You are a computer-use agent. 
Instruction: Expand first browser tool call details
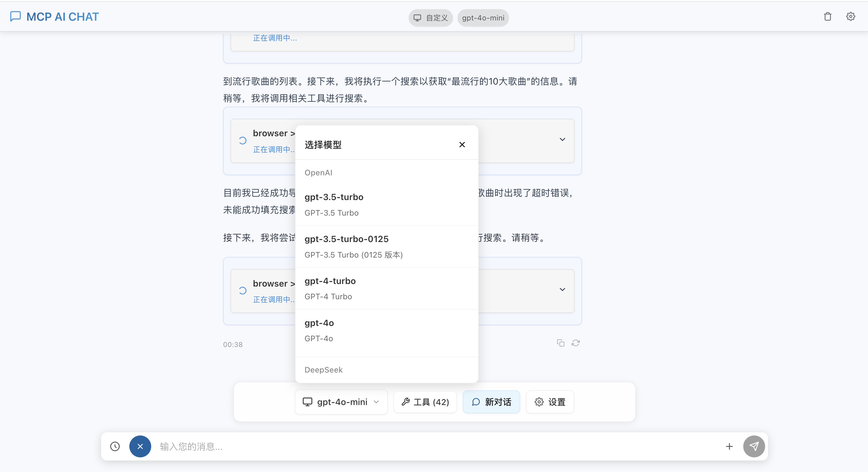click(562, 139)
